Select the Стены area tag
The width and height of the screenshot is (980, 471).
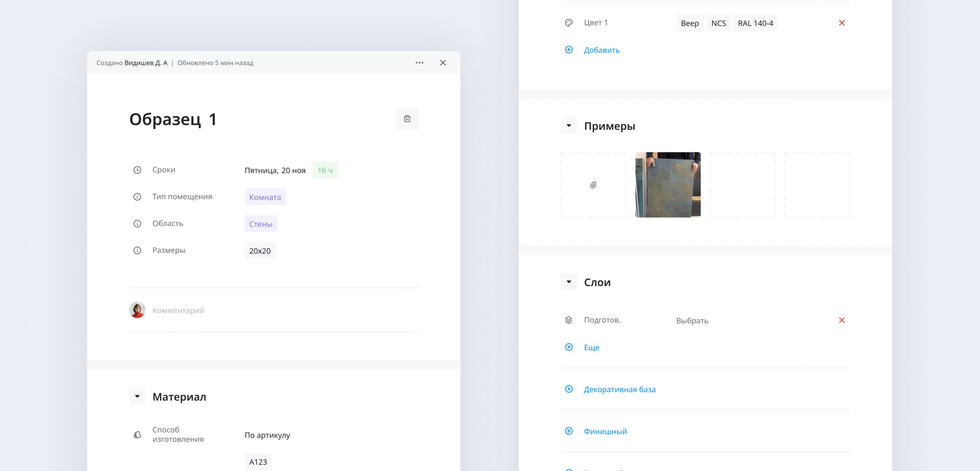click(261, 224)
